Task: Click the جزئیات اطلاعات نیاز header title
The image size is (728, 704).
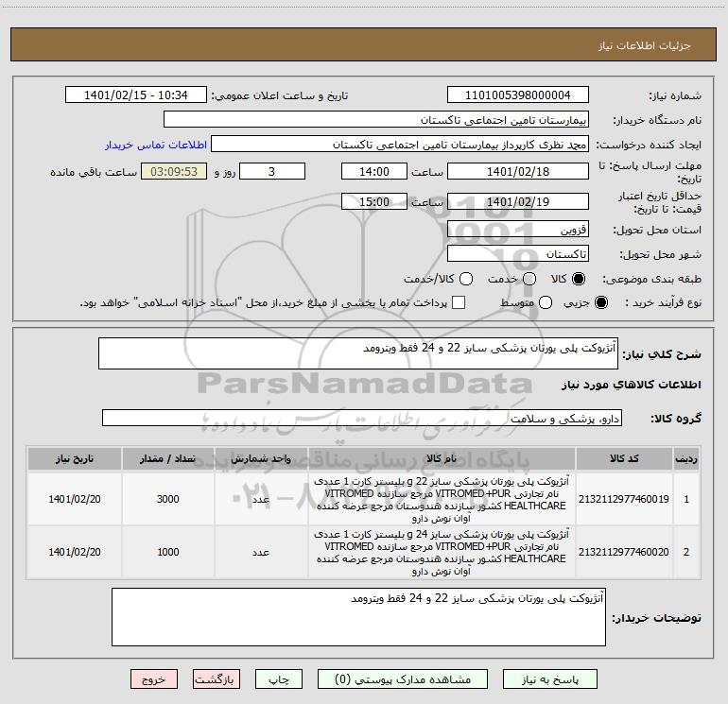Action: 645,45
